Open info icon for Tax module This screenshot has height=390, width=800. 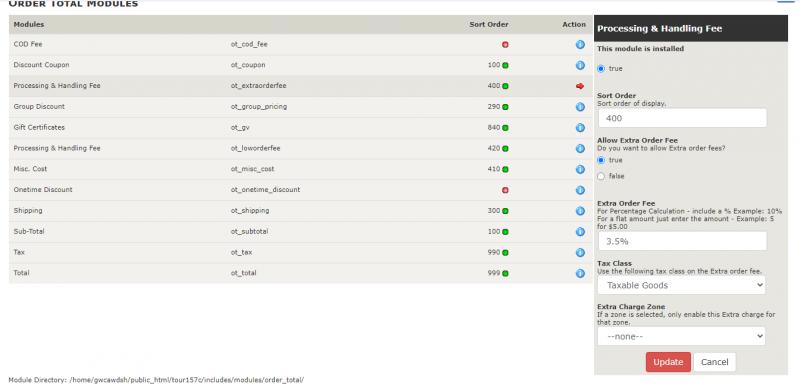(x=580, y=252)
